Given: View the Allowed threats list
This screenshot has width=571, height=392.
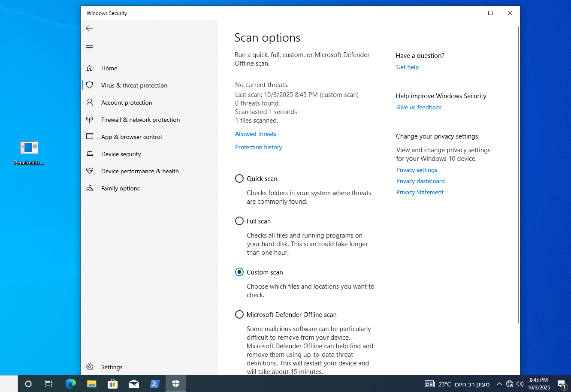Looking at the screenshot, I should click(x=255, y=134).
